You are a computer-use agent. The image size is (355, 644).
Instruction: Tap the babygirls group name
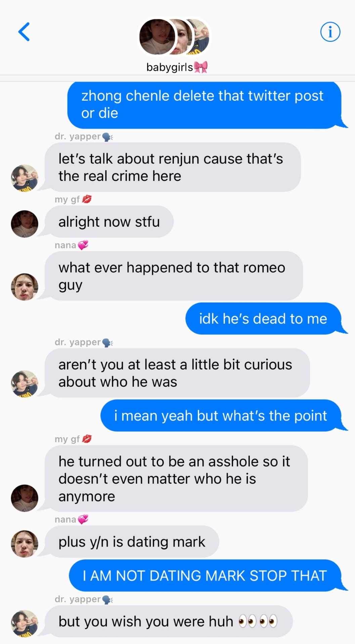point(177,67)
